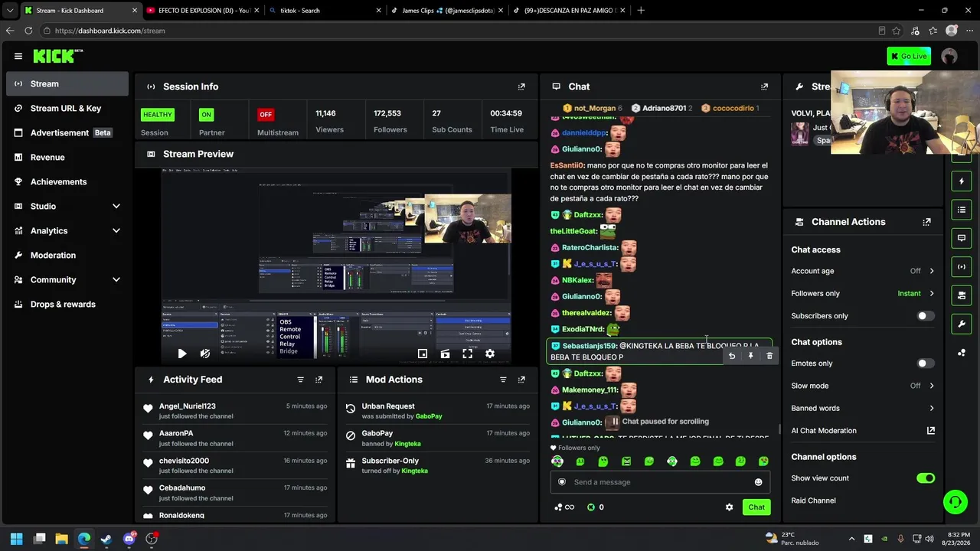Go to Stream URL & Key page

click(x=67, y=108)
